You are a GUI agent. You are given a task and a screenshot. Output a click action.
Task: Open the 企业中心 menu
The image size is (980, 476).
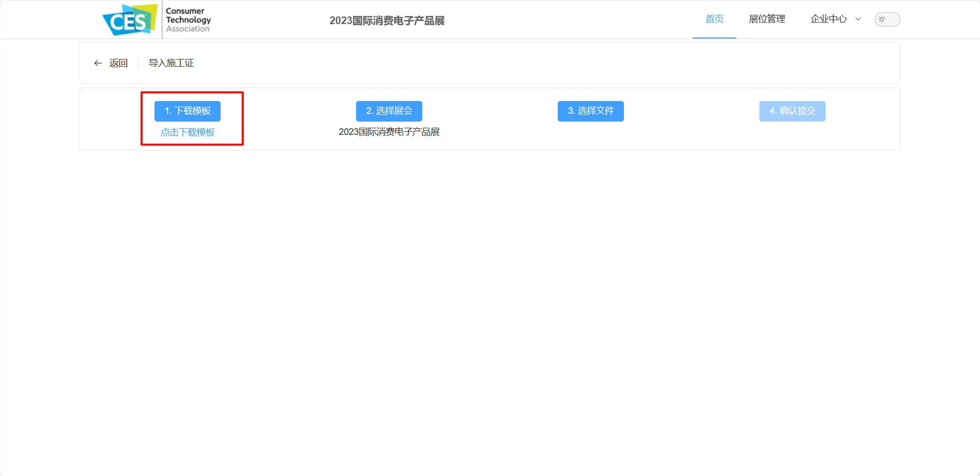[829, 19]
